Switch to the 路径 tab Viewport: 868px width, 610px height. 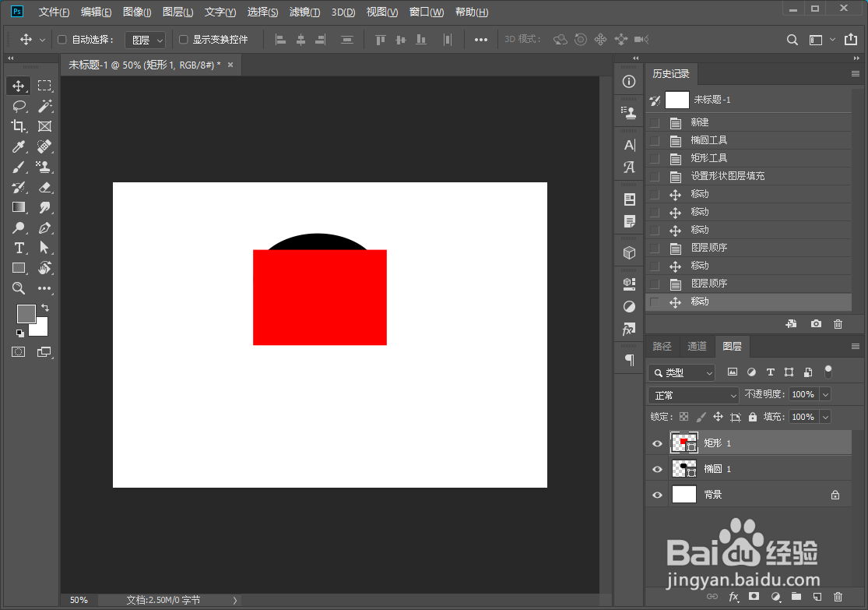tap(662, 346)
